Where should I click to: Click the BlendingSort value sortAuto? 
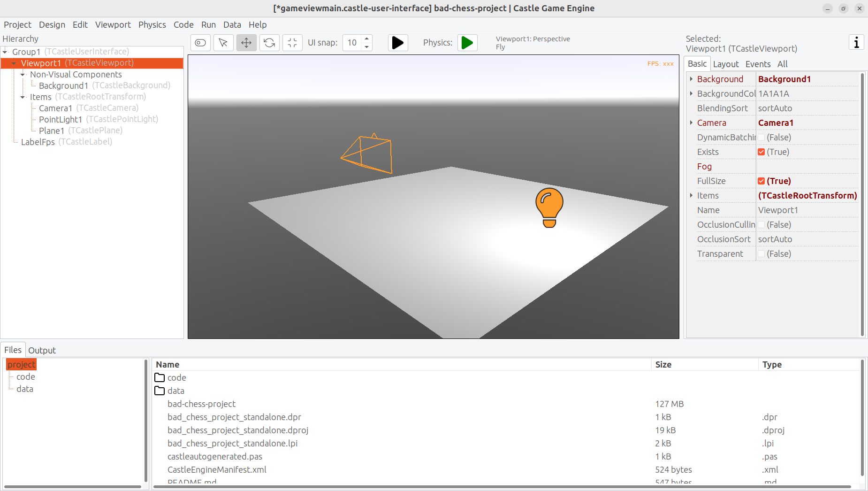(807, 108)
